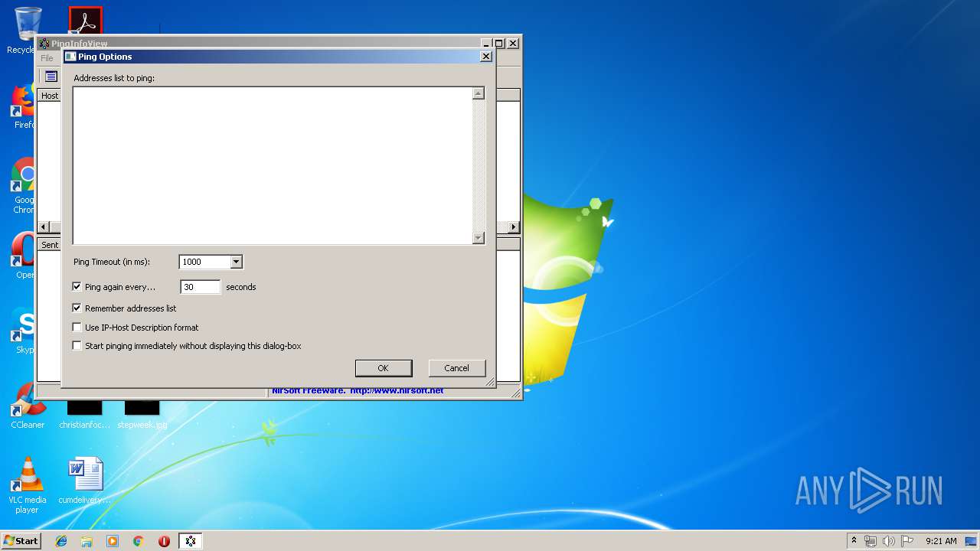The height and width of the screenshot is (551, 980).
Task: Maximize the PingInfoView window
Action: (x=498, y=44)
